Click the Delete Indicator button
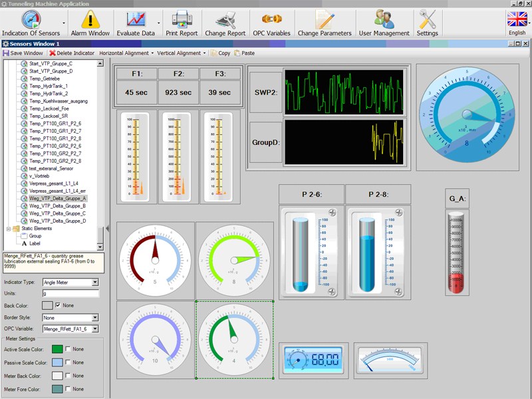Image resolution: width=532 pixels, height=399 pixels. point(72,53)
